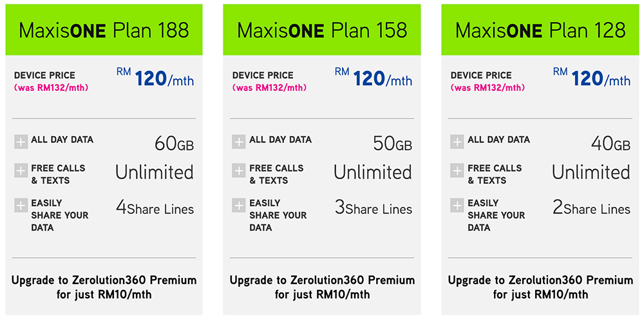
Task: Expand All Day Data in Plan 188
Action: 21,142
